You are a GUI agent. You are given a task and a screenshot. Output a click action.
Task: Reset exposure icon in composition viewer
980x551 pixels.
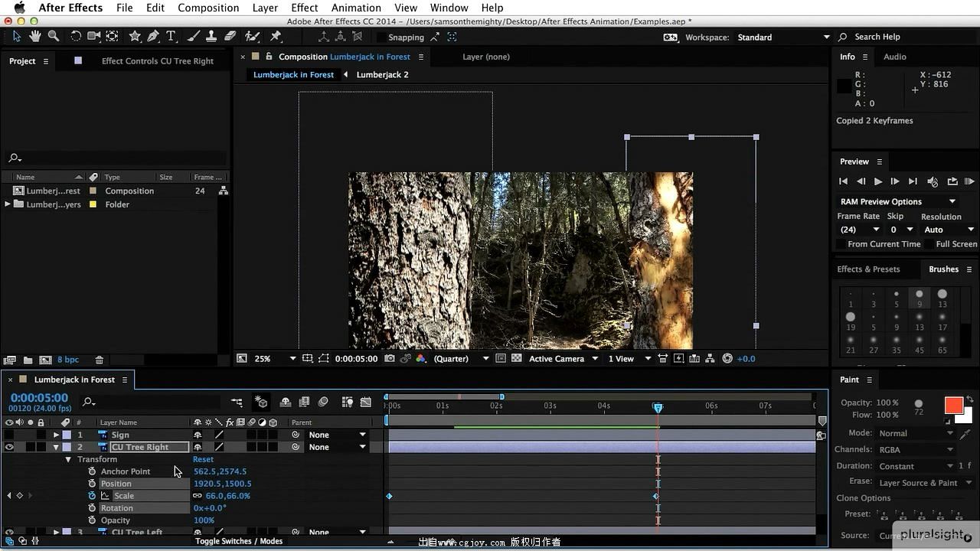727,358
